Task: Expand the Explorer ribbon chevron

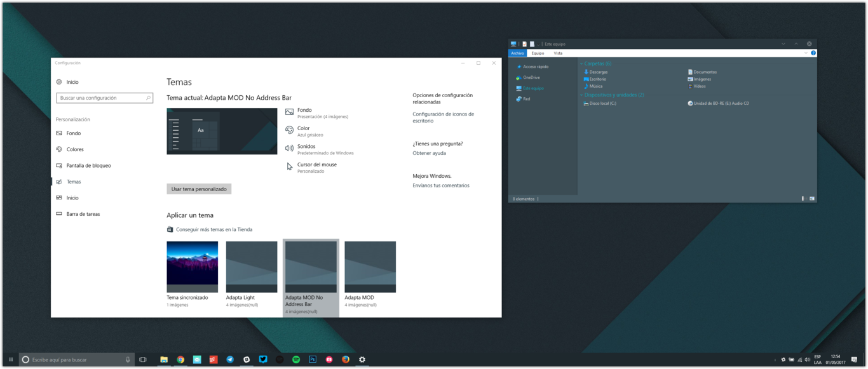Action: (806, 53)
